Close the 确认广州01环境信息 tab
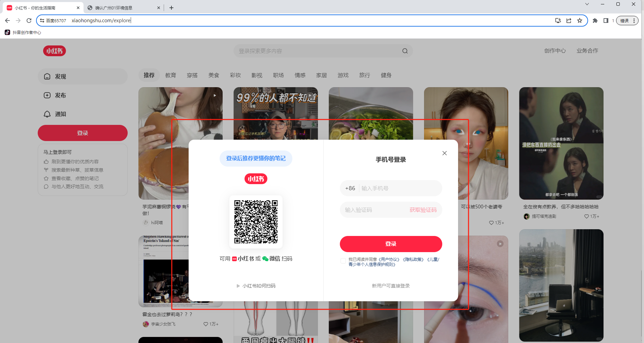The image size is (644, 343). (159, 8)
